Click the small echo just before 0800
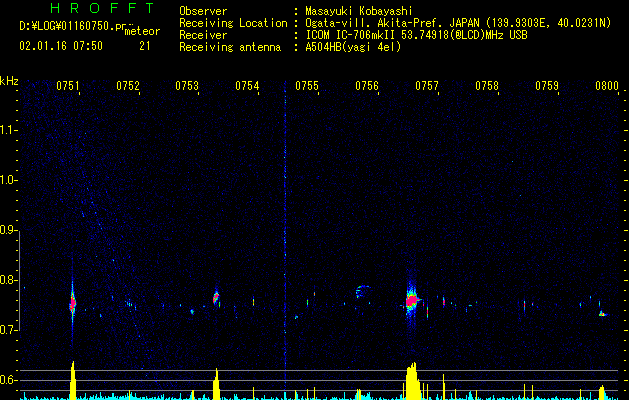The image size is (629, 400). (x=603, y=313)
